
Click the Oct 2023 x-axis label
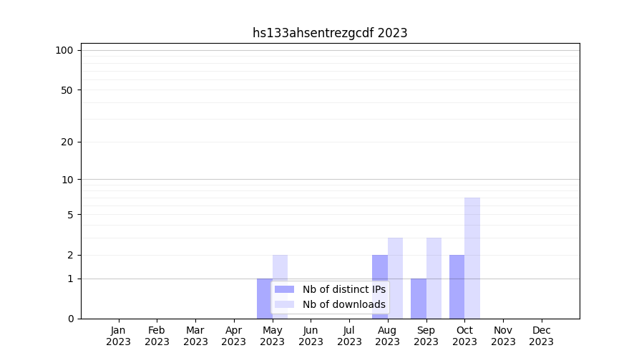[x=464, y=336]
